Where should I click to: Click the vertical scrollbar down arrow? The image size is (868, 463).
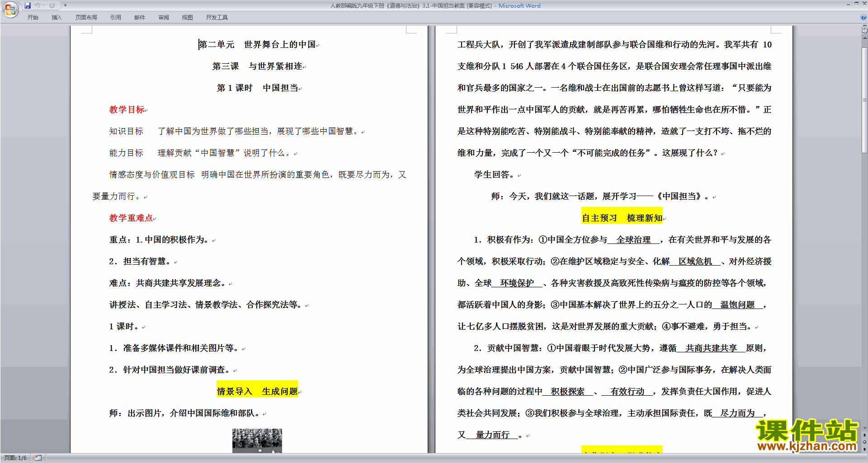[864, 428]
